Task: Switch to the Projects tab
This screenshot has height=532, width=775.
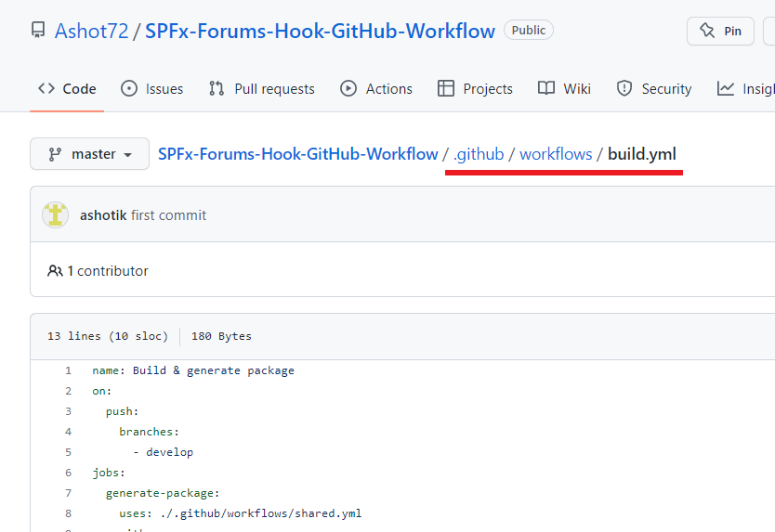Action: pyautogui.click(x=475, y=88)
